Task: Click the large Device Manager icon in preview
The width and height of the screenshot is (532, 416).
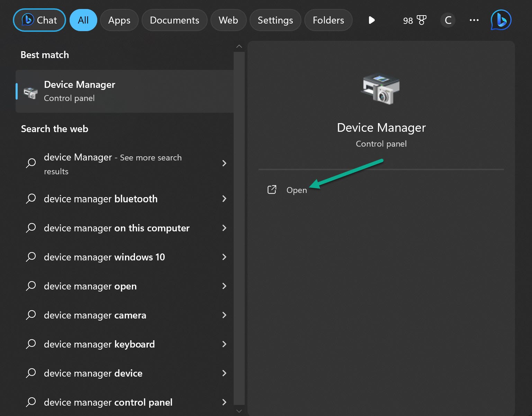Action: (x=381, y=89)
